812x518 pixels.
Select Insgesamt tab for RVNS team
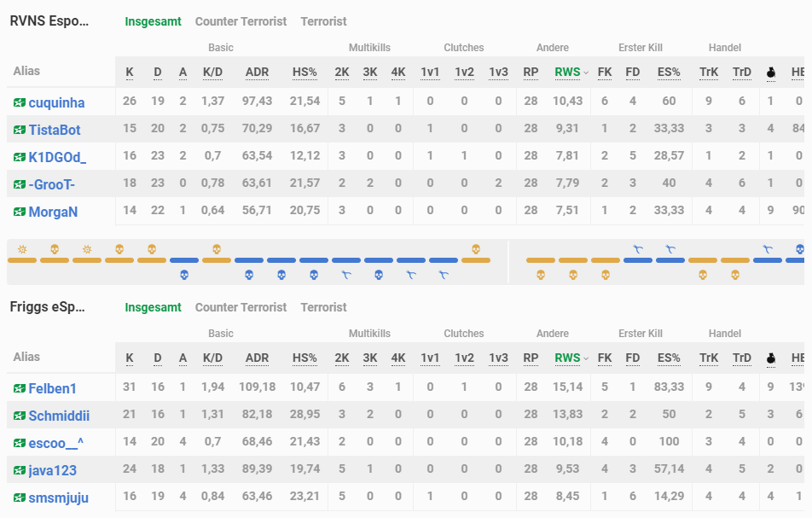[x=153, y=21]
